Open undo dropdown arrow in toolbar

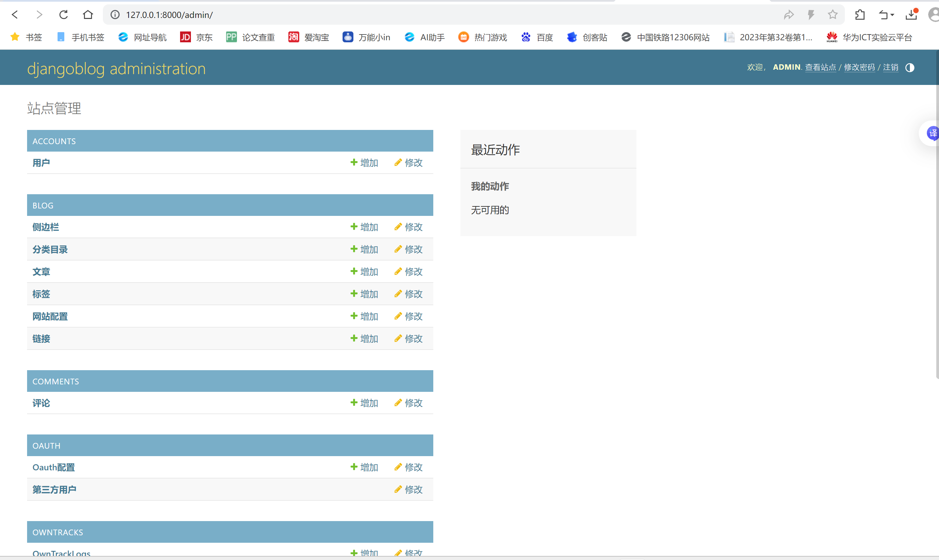pos(892,15)
